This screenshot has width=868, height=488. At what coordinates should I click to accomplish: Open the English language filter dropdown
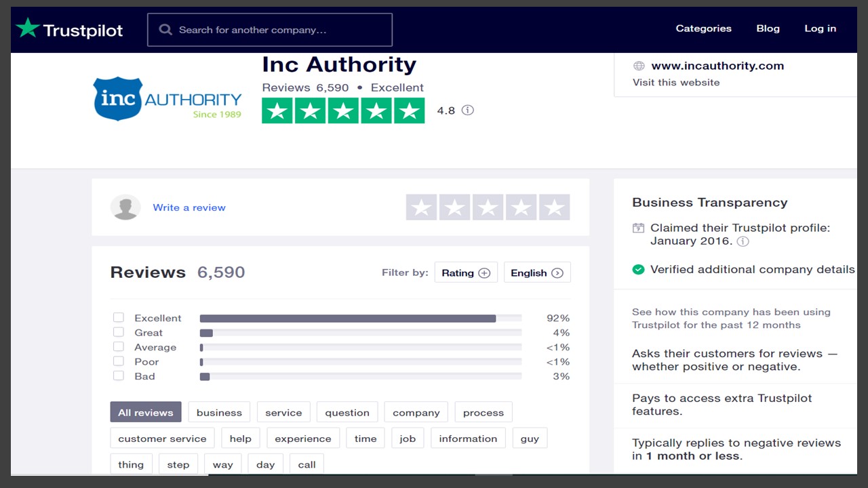(x=537, y=272)
